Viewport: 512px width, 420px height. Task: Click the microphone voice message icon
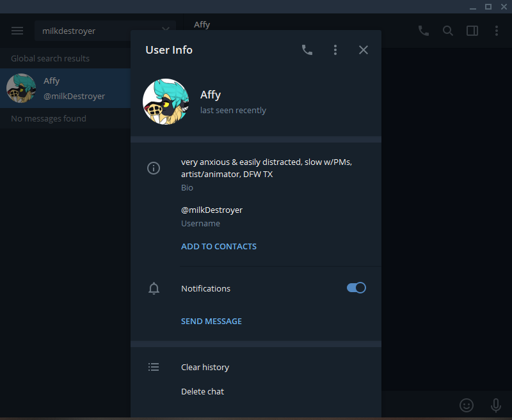[495, 405]
